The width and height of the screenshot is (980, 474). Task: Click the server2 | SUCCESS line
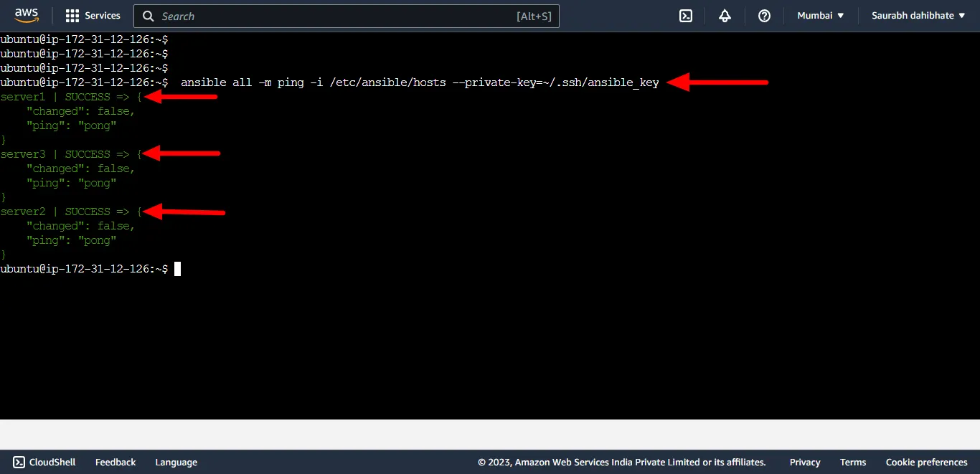pyautogui.click(x=71, y=212)
